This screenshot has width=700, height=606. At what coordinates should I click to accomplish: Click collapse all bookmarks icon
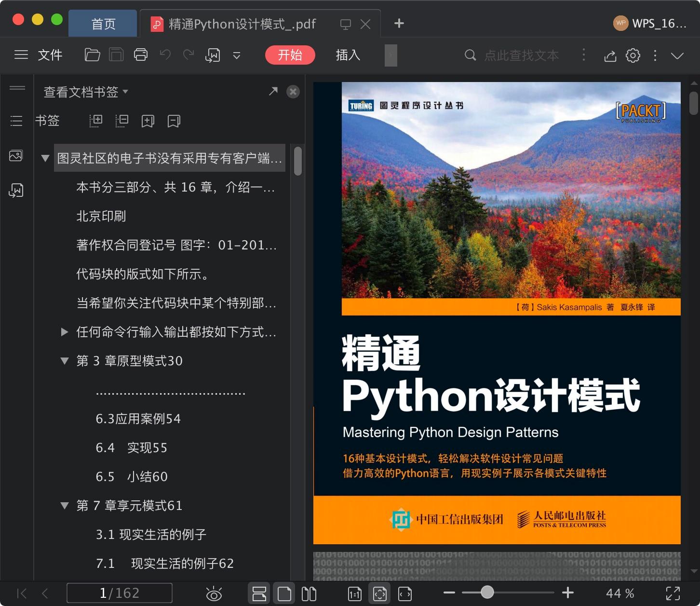click(x=122, y=121)
